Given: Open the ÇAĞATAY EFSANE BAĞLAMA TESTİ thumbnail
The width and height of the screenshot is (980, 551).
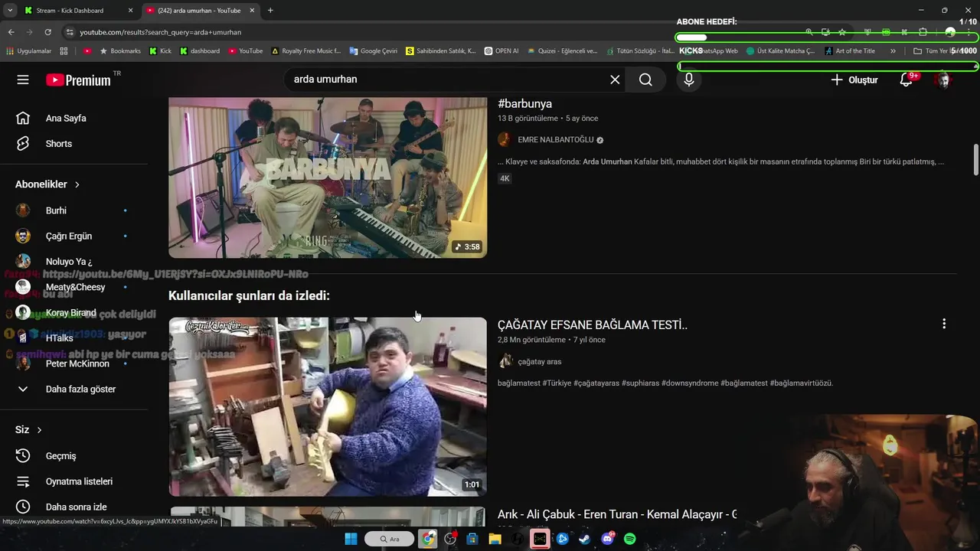Looking at the screenshot, I should [328, 407].
